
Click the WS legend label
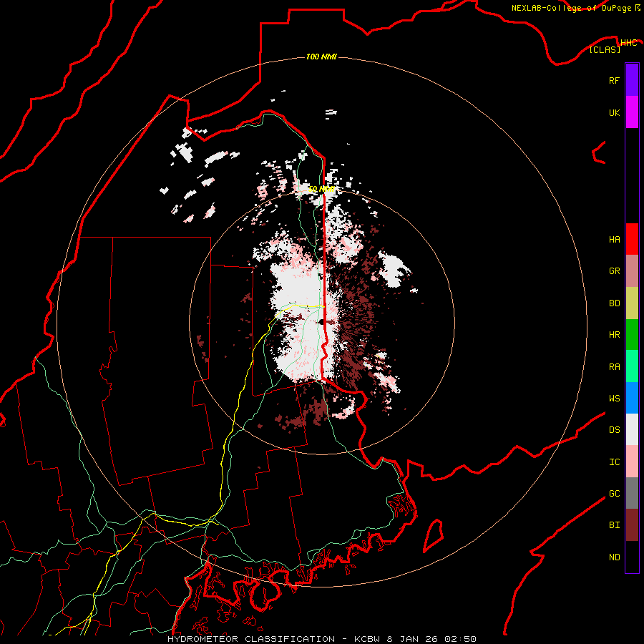click(614, 398)
